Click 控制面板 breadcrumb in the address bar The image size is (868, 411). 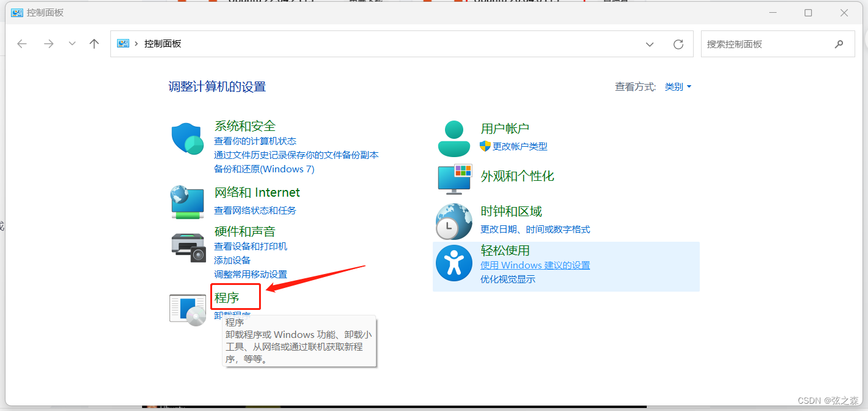tap(163, 44)
